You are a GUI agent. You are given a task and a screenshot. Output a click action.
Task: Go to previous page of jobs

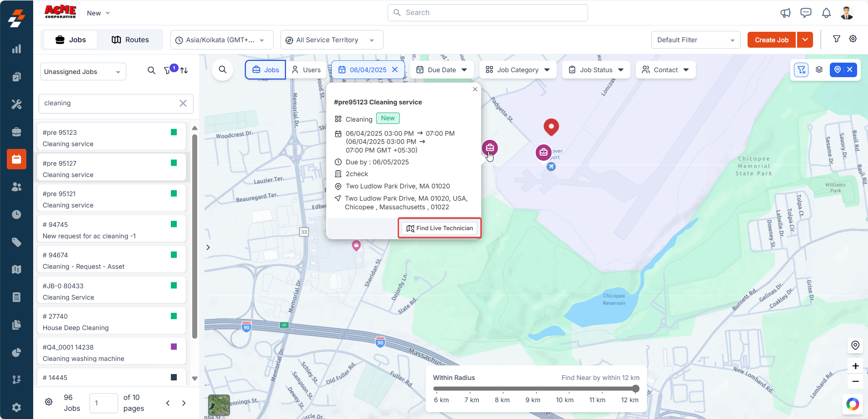[x=168, y=403]
